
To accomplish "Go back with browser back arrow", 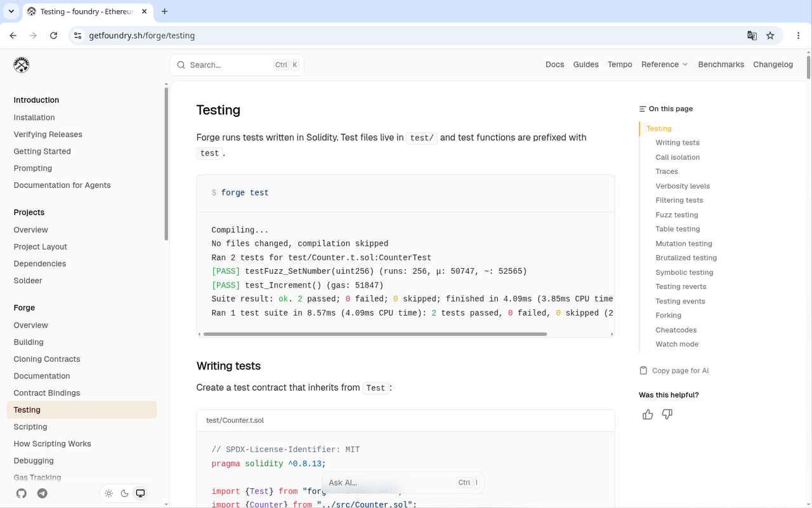I will point(13,36).
